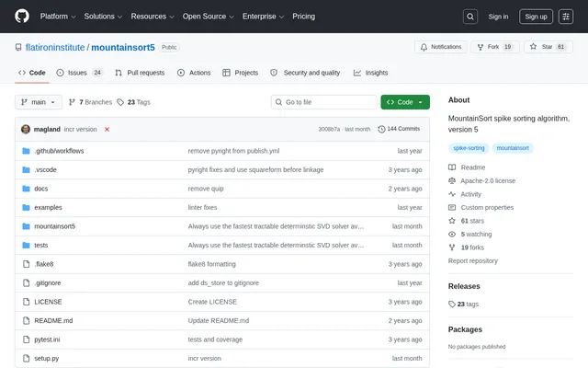Click the license scales icon
This screenshot has width=588, height=368.
click(x=452, y=180)
